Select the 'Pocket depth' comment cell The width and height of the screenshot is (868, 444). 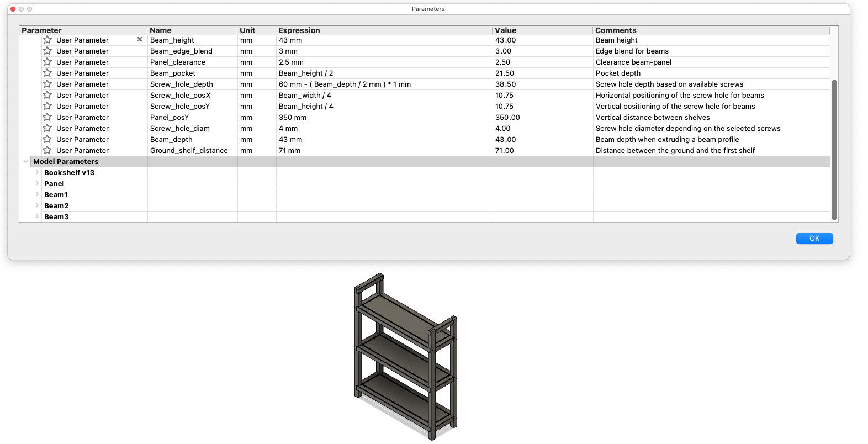(711, 73)
